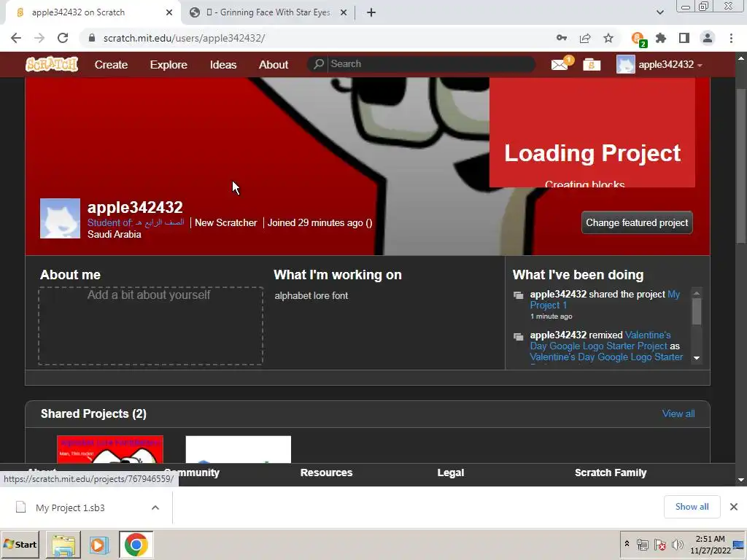Open the Extensions puzzle piece icon

point(661,38)
